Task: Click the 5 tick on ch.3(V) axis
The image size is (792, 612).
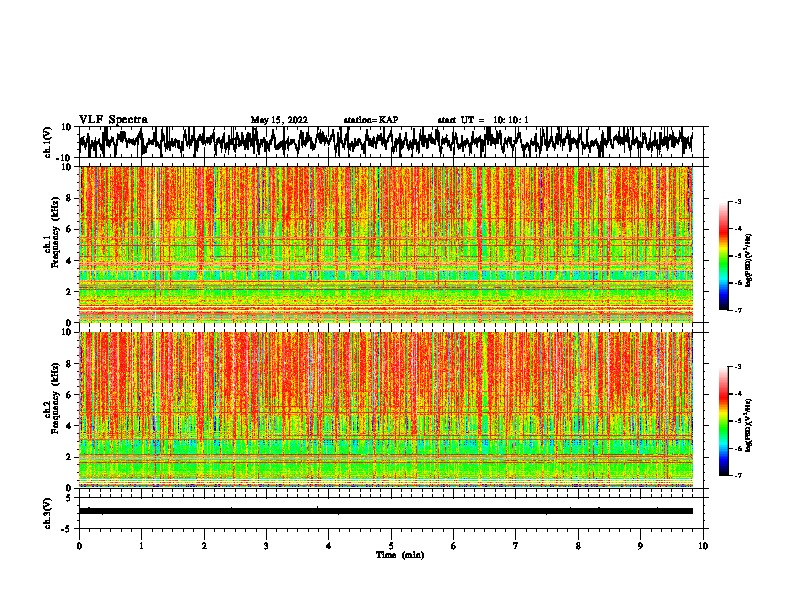Action: [x=69, y=498]
